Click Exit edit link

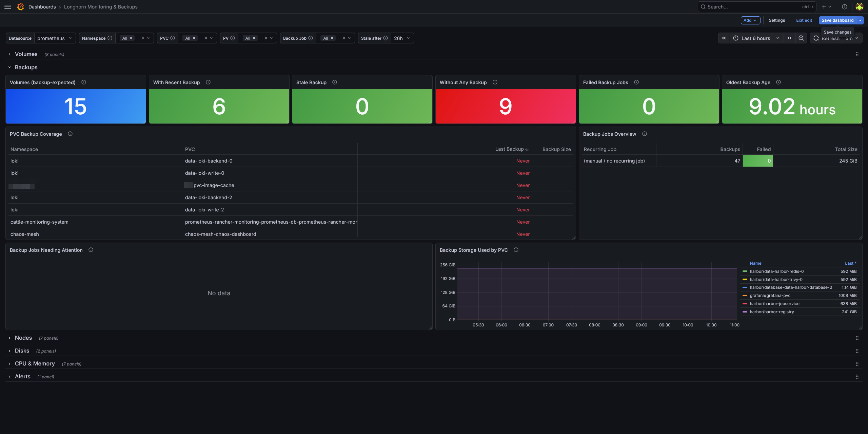[x=804, y=20]
